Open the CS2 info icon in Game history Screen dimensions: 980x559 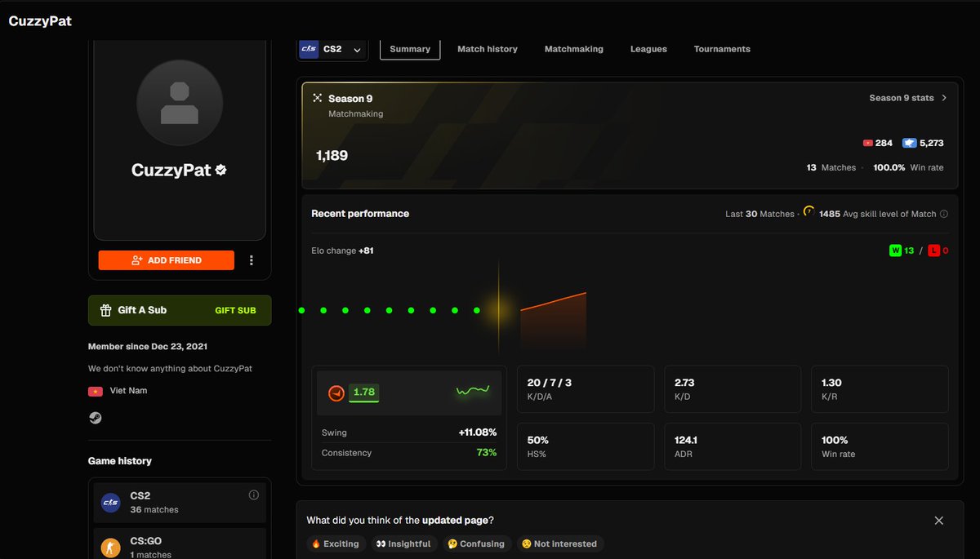[x=254, y=495]
